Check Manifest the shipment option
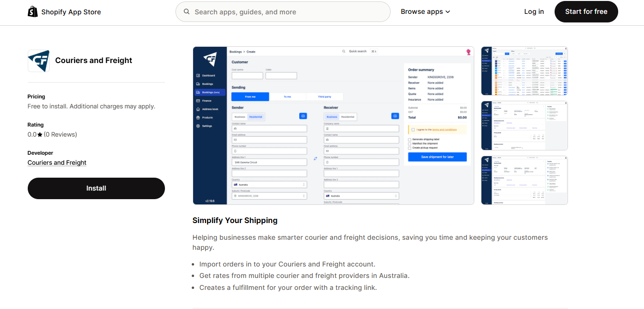The width and height of the screenshot is (644, 309). coord(410,144)
